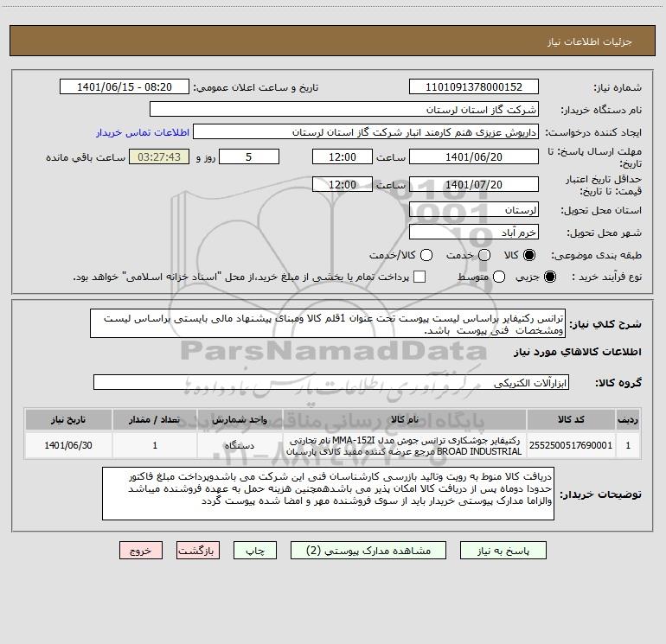Click the need number field 1101091378000152
The image size is (666, 644).
point(474,87)
